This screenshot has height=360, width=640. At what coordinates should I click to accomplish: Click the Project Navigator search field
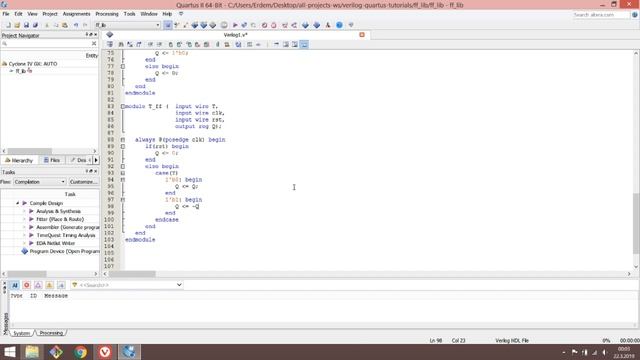tap(47, 43)
